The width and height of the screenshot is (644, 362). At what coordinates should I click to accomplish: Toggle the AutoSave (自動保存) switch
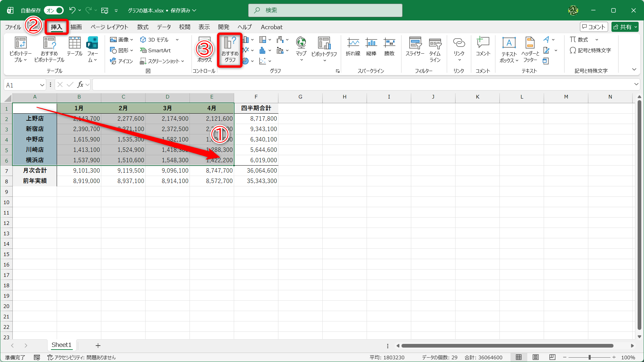(x=54, y=10)
